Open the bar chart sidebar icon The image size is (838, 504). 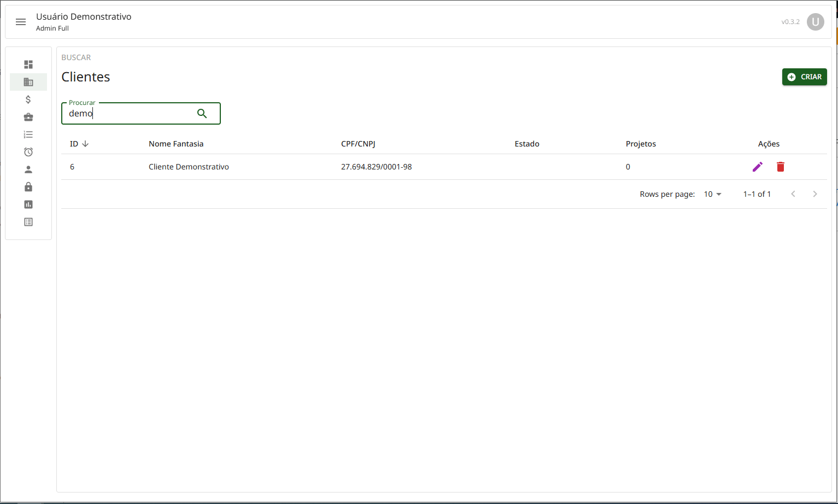pos(28,204)
